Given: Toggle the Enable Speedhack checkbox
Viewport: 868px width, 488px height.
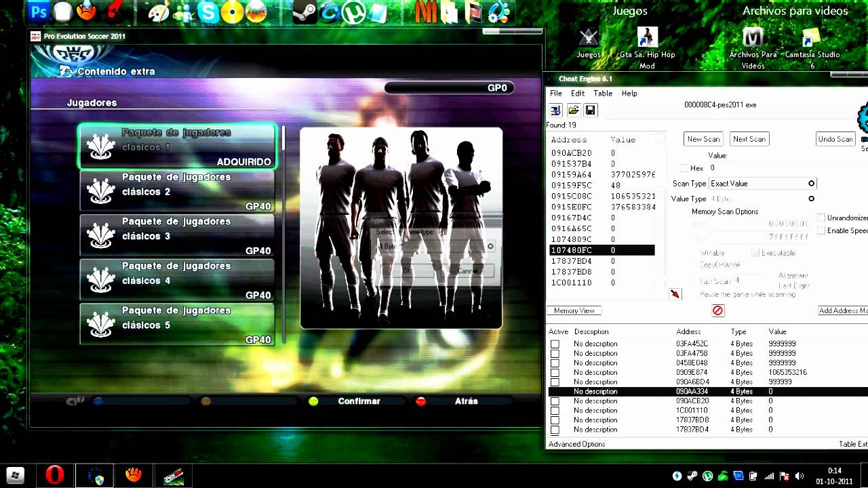Looking at the screenshot, I should pos(821,230).
